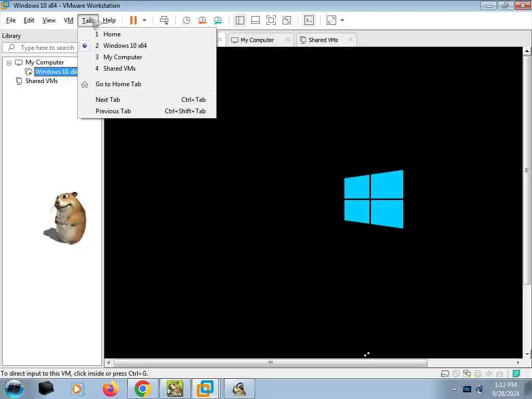Click the orange Suspend (pause) toolbar icon

coord(134,20)
